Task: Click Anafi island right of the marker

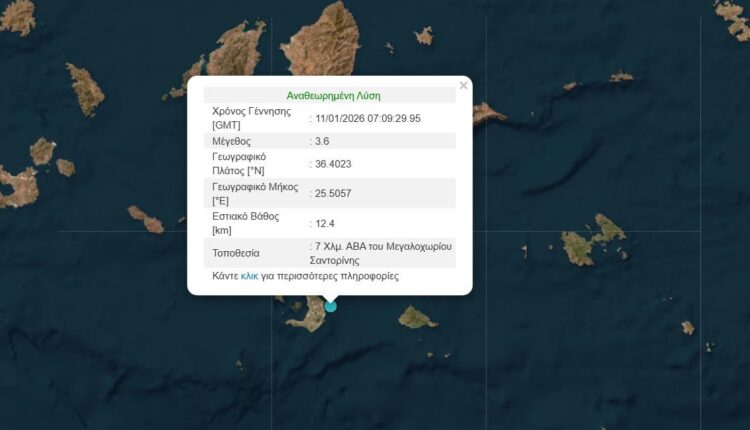Action: (x=417, y=318)
